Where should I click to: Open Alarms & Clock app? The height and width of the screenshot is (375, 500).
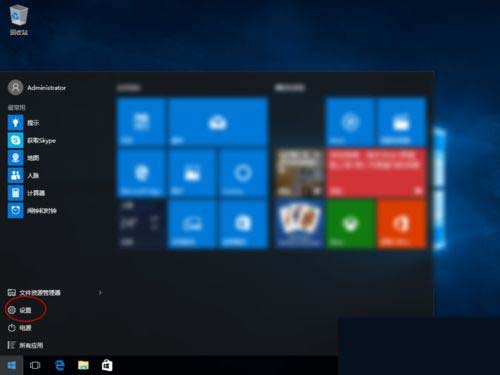pyautogui.click(x=32, y=211)
